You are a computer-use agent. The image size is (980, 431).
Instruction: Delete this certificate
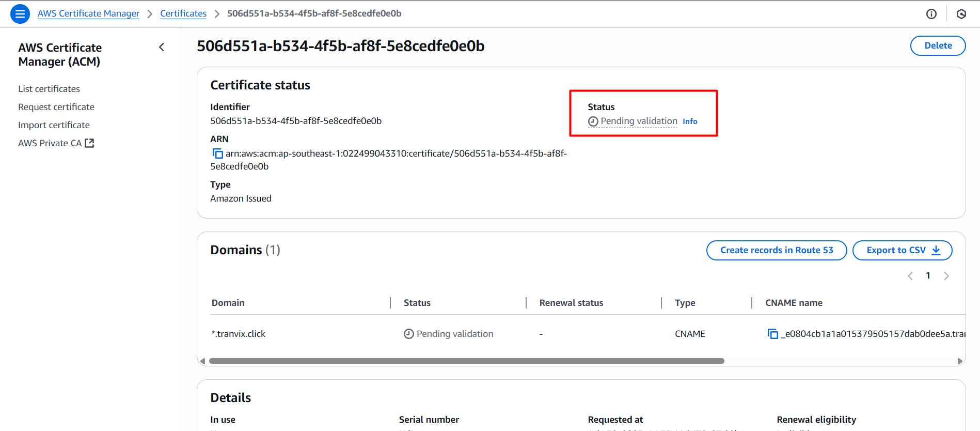[x=938, y=45]
